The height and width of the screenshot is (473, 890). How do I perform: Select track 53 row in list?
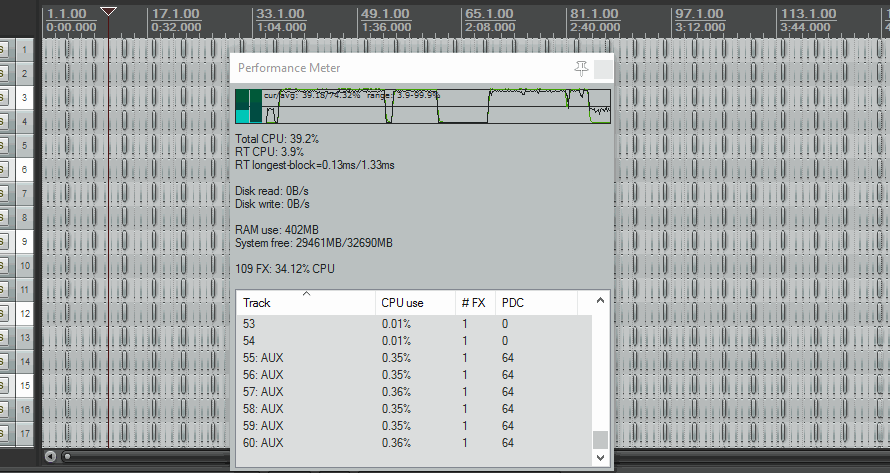click(414, 324)
